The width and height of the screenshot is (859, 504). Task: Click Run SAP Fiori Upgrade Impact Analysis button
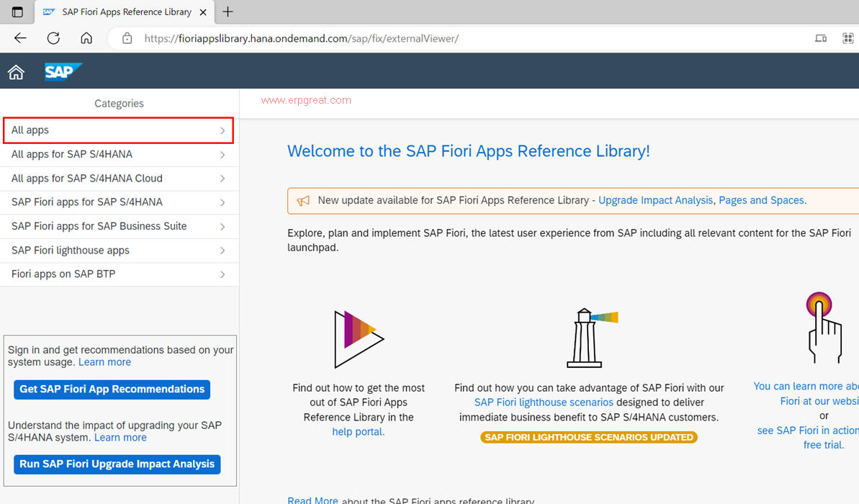point(117,464)
